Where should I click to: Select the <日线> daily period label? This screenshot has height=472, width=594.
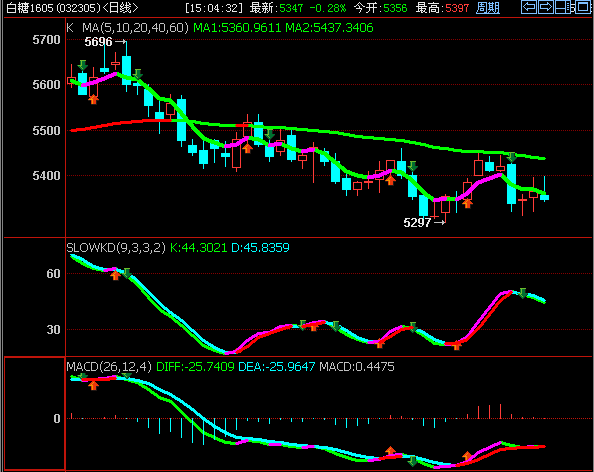(120, 8)
